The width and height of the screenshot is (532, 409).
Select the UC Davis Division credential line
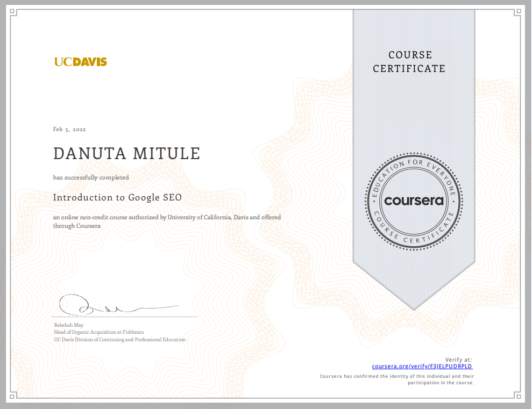point(119,340)
